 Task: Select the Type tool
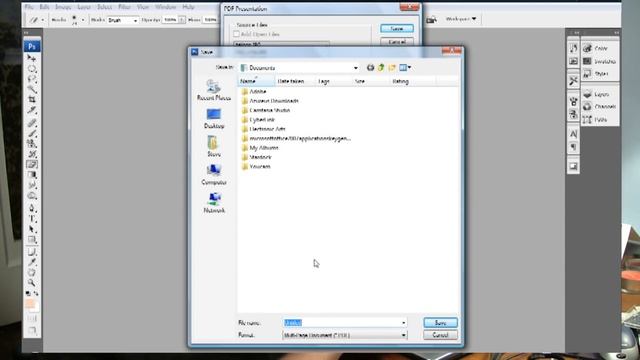point(31,219)
